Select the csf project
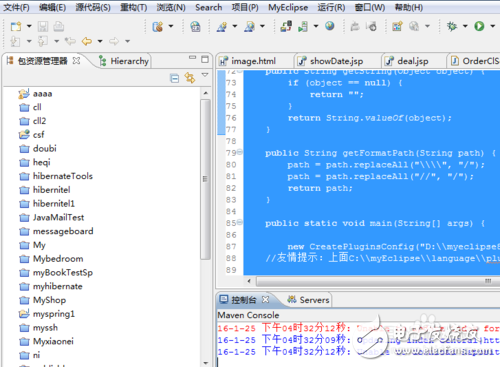 31,135
